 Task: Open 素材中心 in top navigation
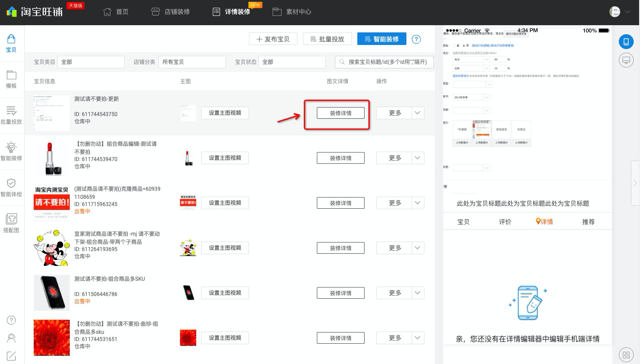pyautogui.click(x=292, y=12)
